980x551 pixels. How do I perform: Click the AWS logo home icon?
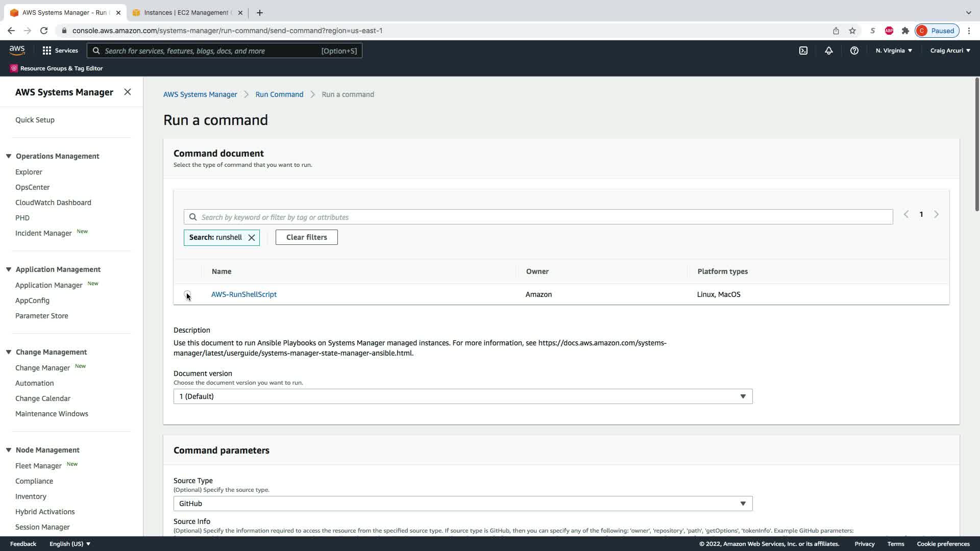pos(17,50)
